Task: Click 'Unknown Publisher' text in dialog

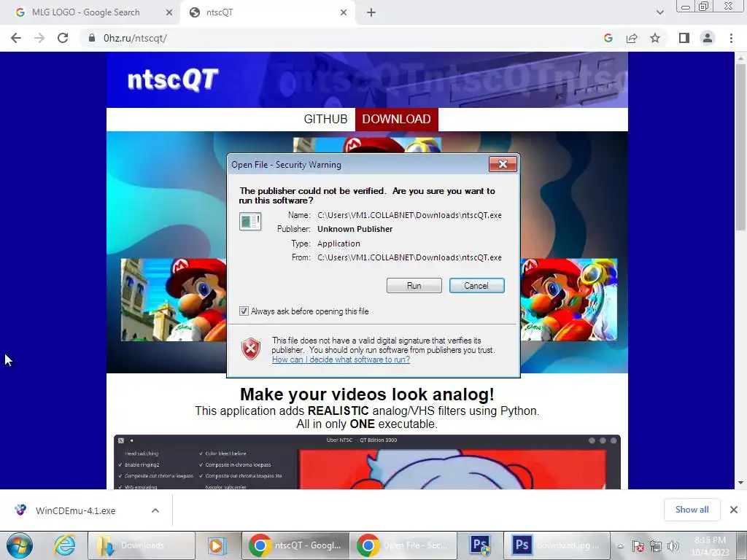Action: click(355, 229)
